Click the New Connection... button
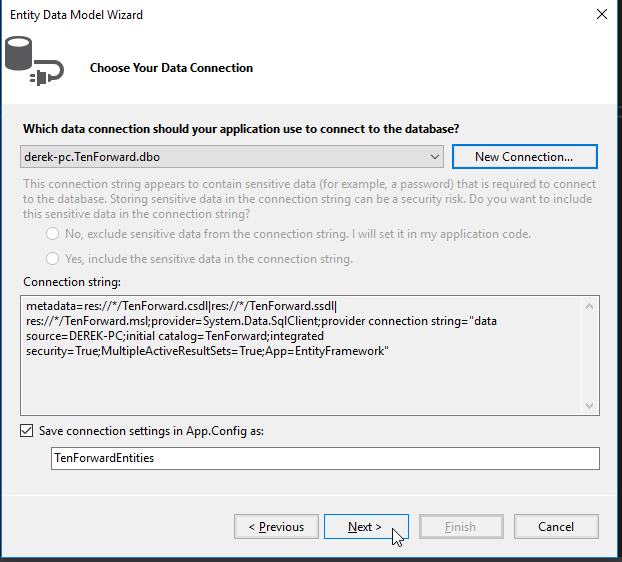Screen dimensions: 622x562 [524, 157]
